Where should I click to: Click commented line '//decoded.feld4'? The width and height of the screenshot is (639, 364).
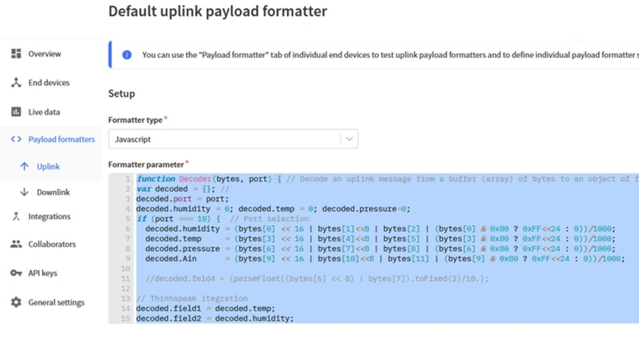coord(317,279)
